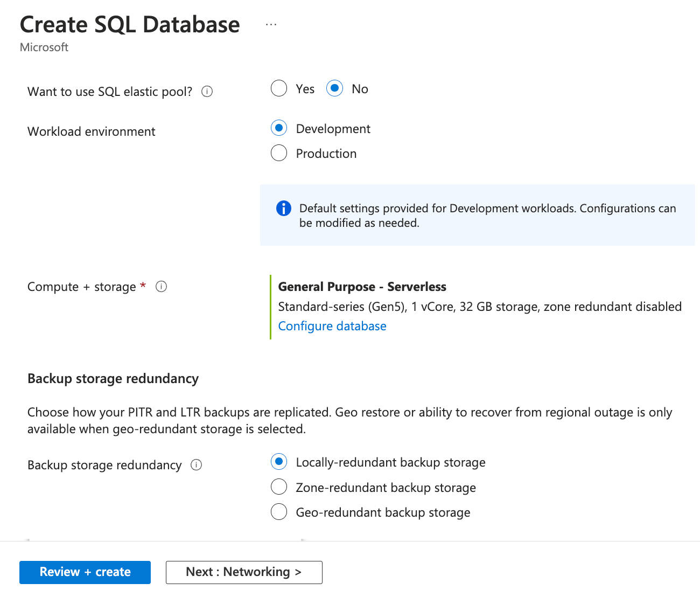
Task: Proceed with Next: Networking
Action: [x=243, y=572]
